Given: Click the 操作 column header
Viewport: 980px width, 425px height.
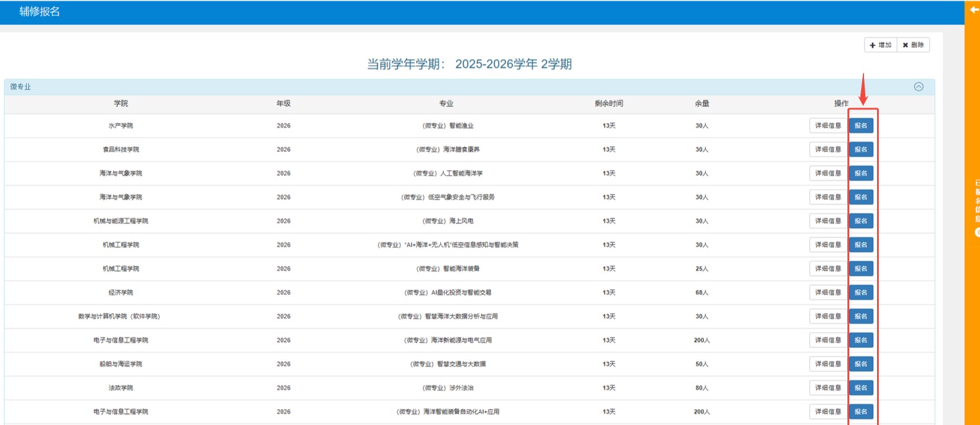Looking at the screenshot, I should coord(842,103).
